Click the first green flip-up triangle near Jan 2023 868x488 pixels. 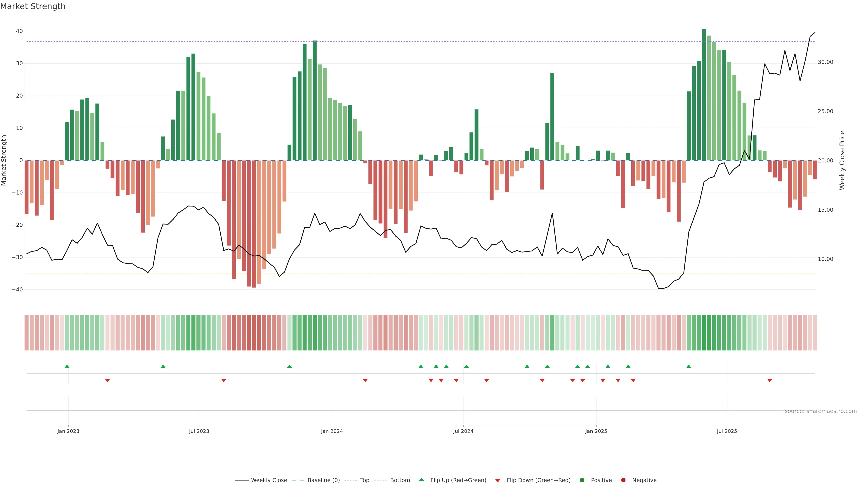(x=67, y=366)
